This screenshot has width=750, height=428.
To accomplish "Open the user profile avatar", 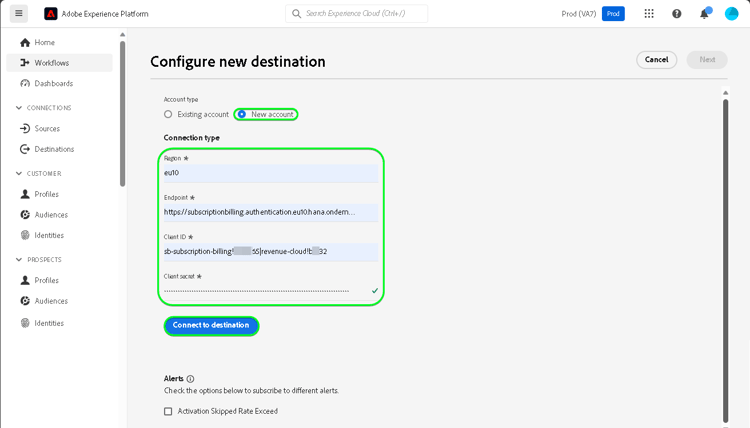I will point(731,13).
